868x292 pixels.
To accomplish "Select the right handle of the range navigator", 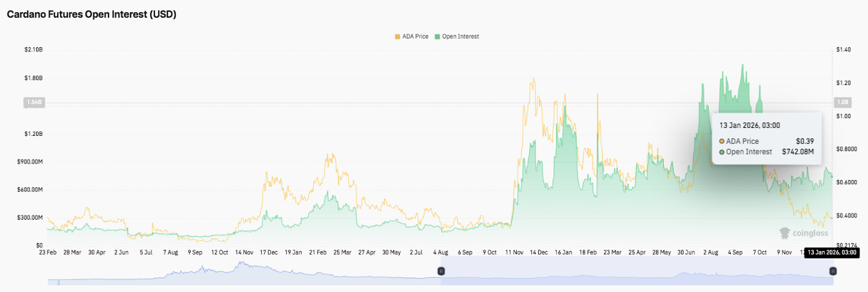I will [x=832, y=271].
